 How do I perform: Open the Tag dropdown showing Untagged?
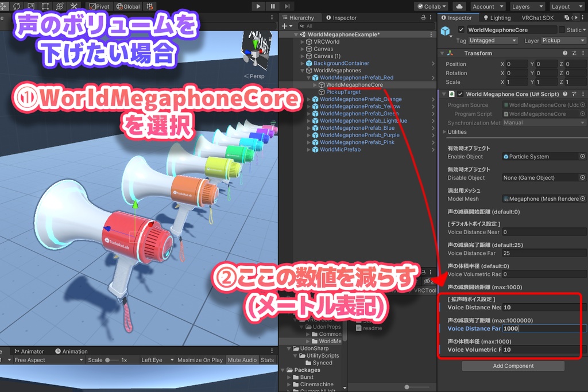(493, 40)
